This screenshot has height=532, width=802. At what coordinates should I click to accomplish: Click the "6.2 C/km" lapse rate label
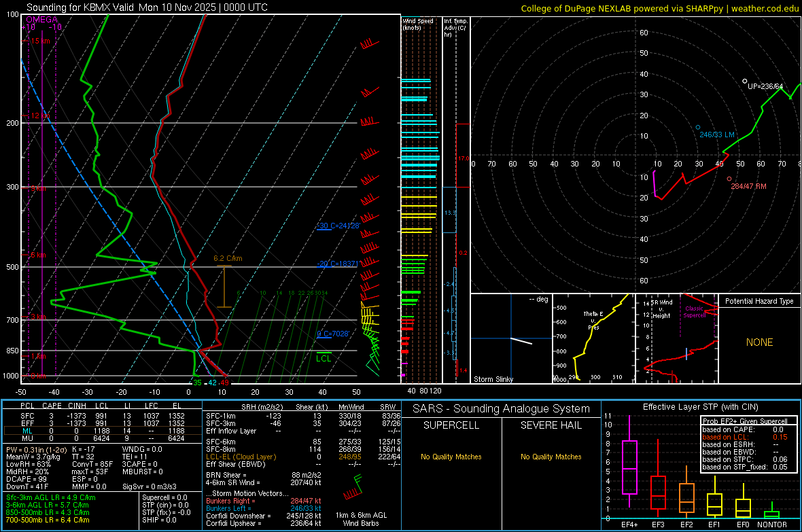[x=228, y=258]
